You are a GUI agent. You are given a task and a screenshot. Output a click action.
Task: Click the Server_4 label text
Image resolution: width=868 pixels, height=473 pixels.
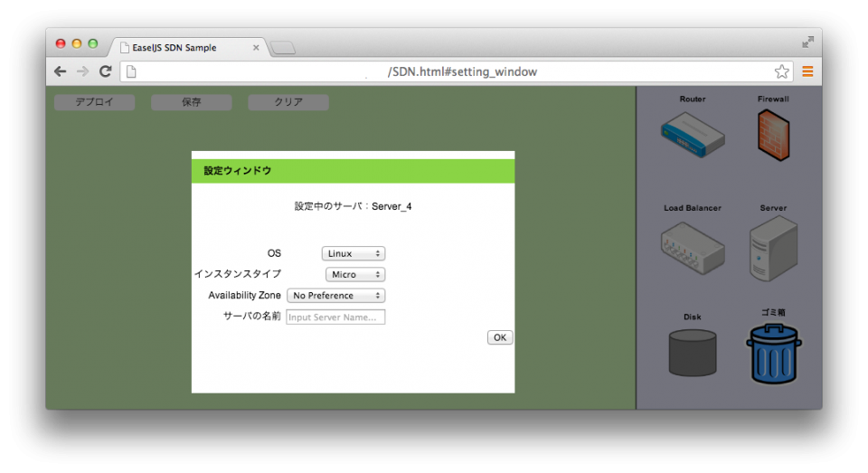(x=392, y=206)
